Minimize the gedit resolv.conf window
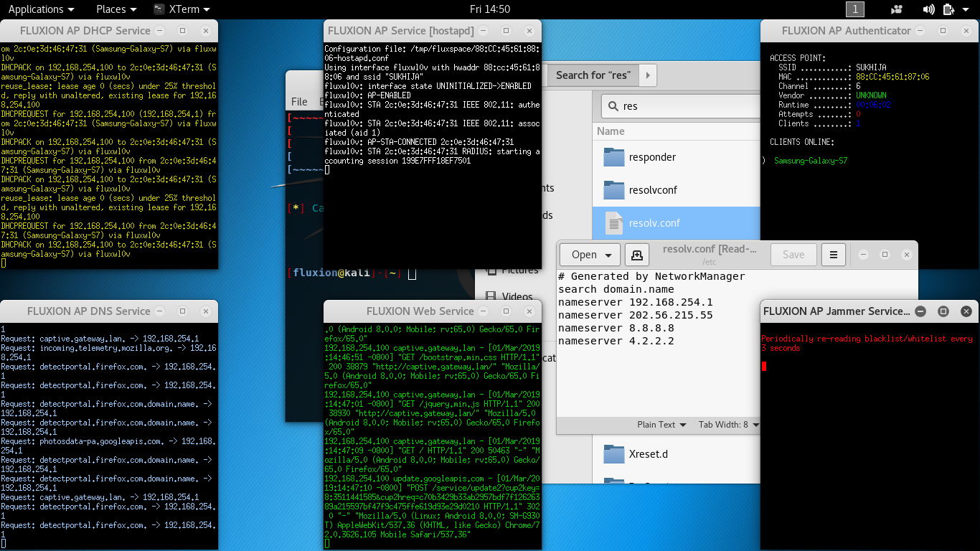980x551 pixels. (x=862, y=255)
